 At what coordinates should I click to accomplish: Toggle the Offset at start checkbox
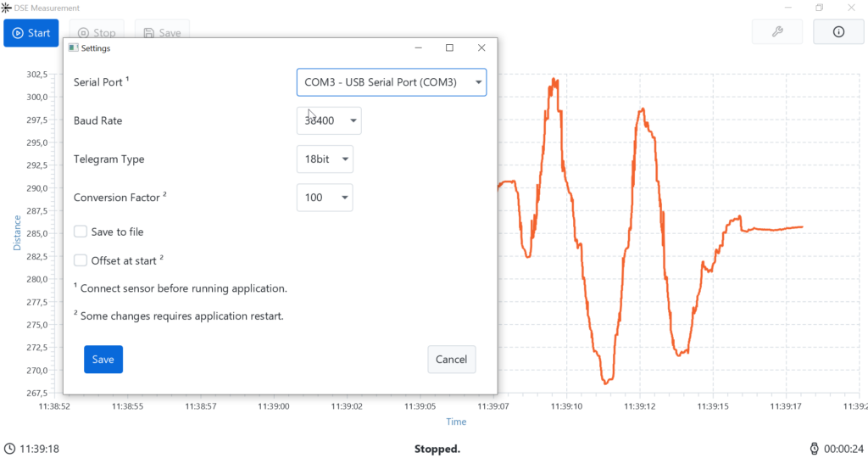pyautogui.click(x=81, y=260)
